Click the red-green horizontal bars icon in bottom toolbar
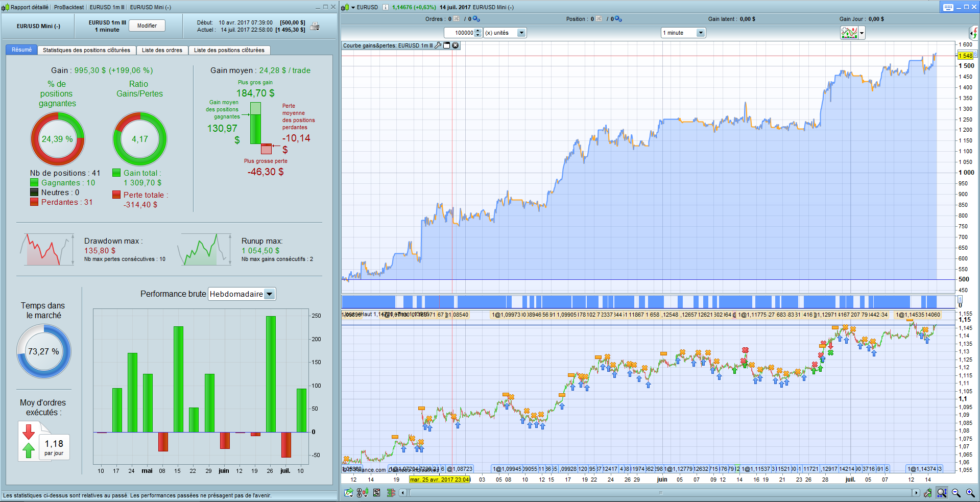 point(391,493)
